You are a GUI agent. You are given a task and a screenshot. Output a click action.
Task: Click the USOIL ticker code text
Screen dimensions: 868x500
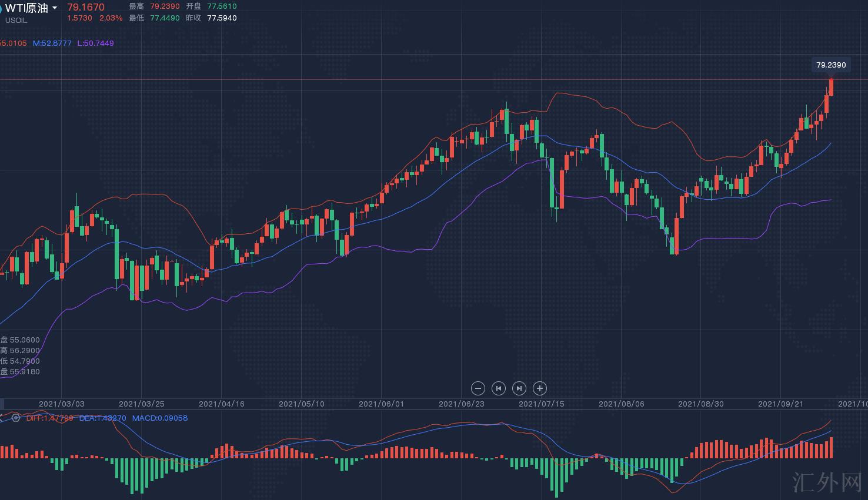tap(16, 20)
